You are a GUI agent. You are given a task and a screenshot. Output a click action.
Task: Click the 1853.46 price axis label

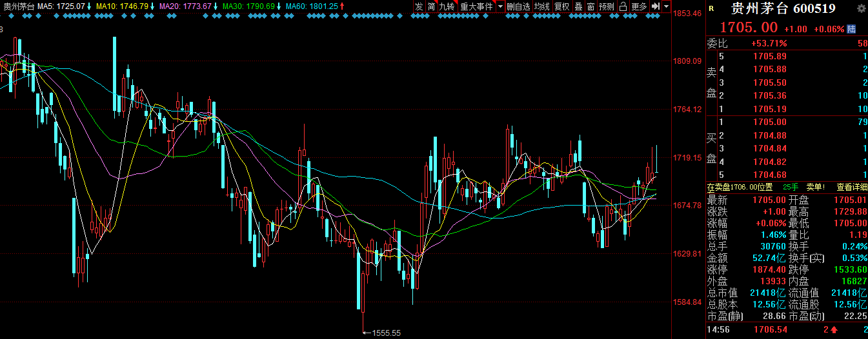687,13
